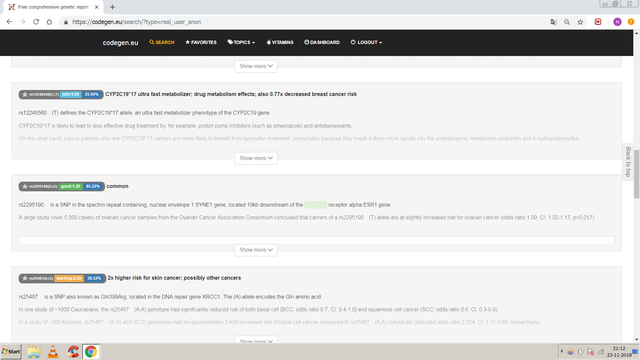Click the warning:2.29 badge on rs25487

click(x=69, y=278)
